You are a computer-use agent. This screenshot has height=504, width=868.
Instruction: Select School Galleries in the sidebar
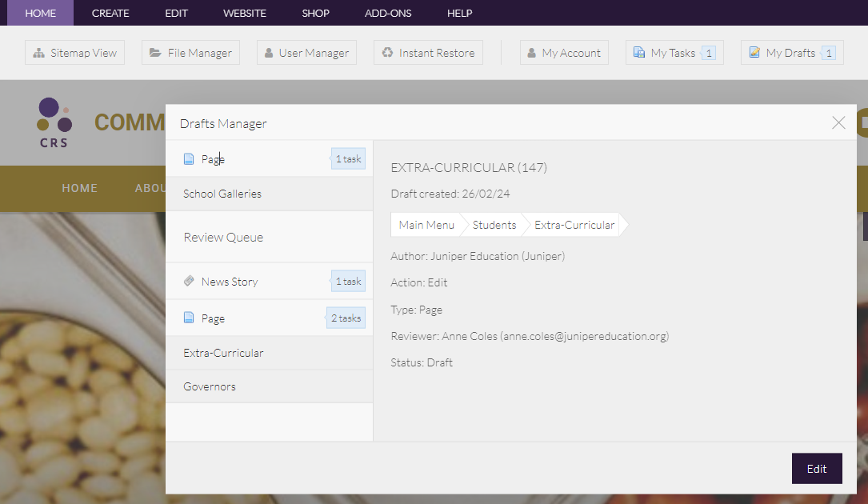(x=222, y=193)
